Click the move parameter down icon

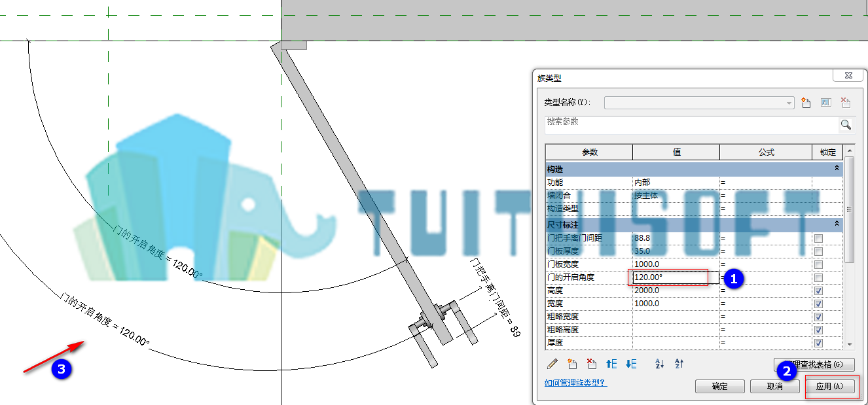click(x=631, y=364)
